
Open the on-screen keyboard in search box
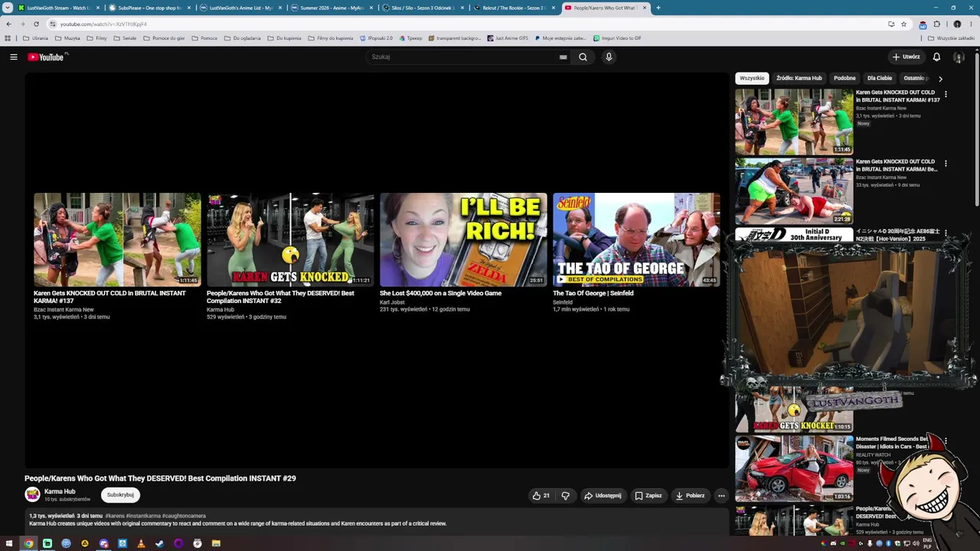point(563,57)
